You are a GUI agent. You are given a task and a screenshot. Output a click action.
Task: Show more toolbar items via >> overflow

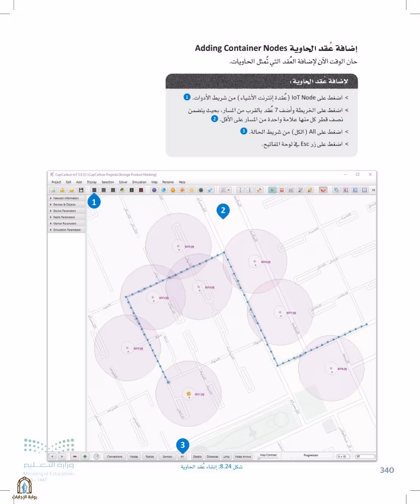[x=373, y=190]
